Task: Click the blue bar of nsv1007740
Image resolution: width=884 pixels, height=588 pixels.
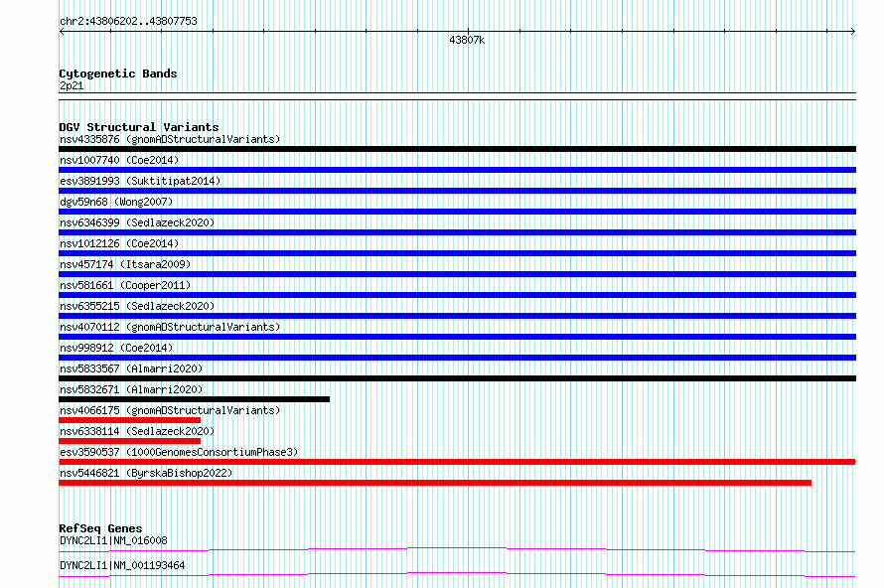Action: click(x=457, y=170)
